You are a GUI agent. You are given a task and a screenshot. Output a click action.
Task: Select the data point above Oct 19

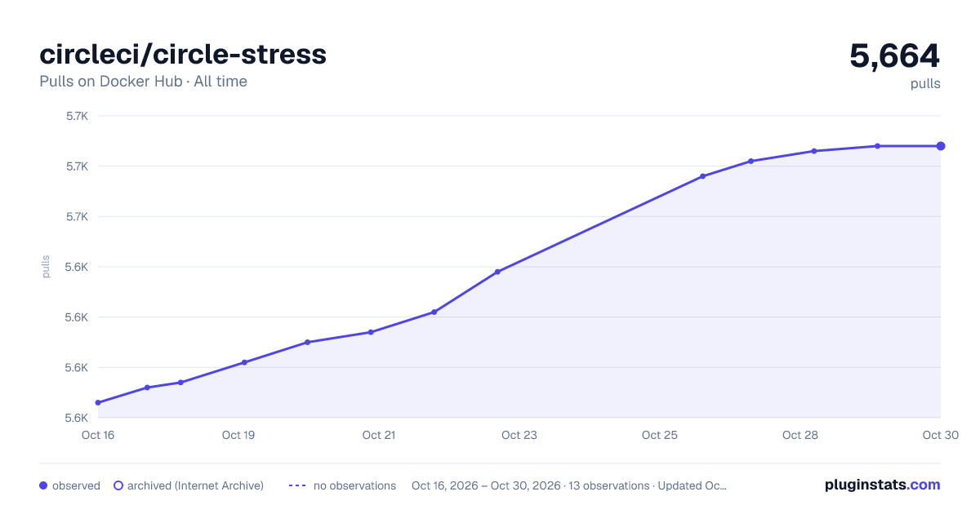point(244,362)
